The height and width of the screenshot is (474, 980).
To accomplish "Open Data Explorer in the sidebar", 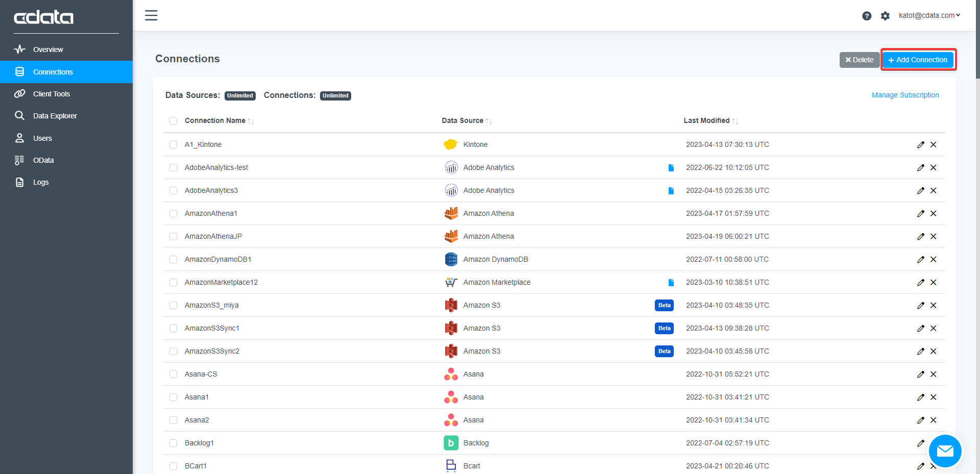I will [x=66, y=116].
